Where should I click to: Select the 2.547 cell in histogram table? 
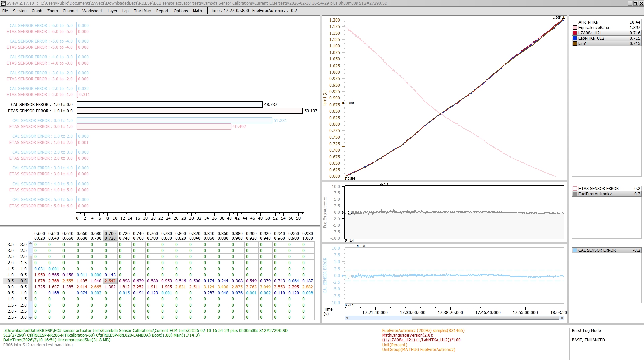coord(110,281)
